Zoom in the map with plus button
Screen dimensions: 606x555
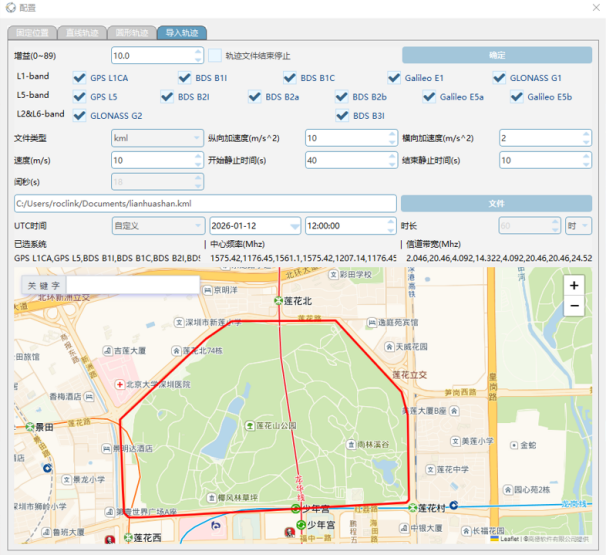(574, 286)
